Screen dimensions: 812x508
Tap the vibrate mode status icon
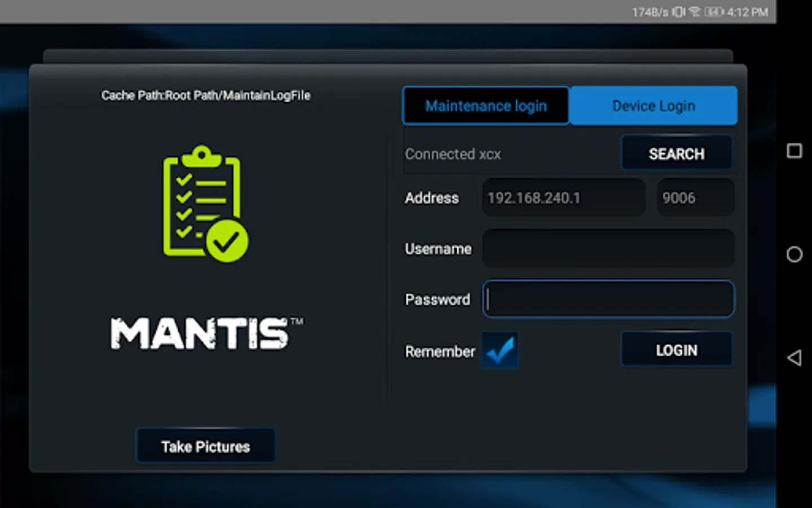(678, 12)
